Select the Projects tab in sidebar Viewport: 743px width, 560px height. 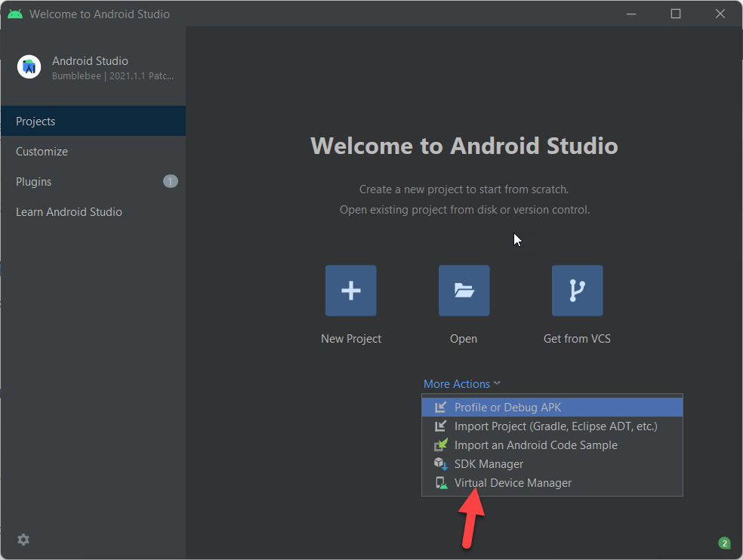coord(35,122)
